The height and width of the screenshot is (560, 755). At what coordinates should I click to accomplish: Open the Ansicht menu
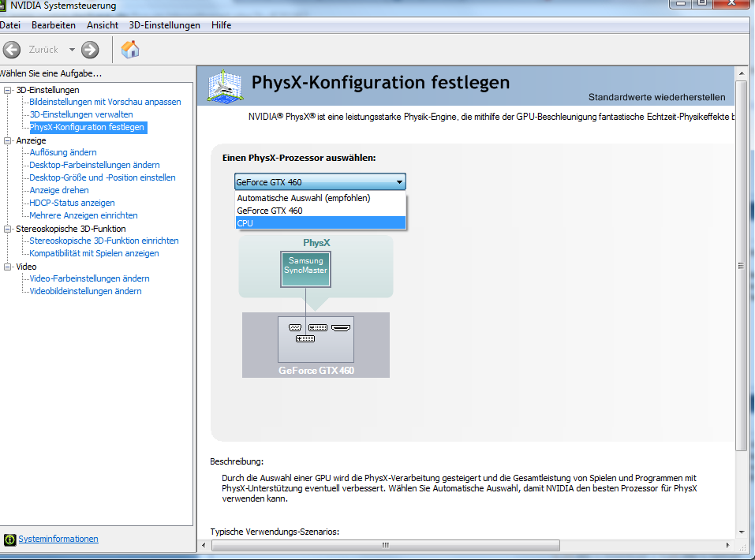[103, 25]
